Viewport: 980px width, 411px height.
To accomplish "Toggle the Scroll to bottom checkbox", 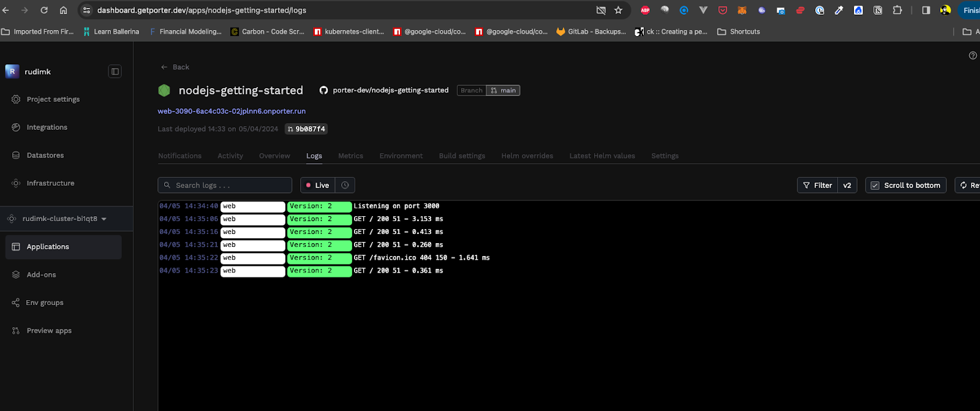I will (x=875, y=186).
